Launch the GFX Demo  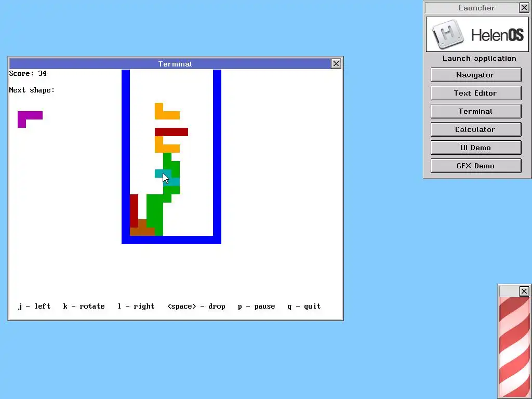click(476, 166)
